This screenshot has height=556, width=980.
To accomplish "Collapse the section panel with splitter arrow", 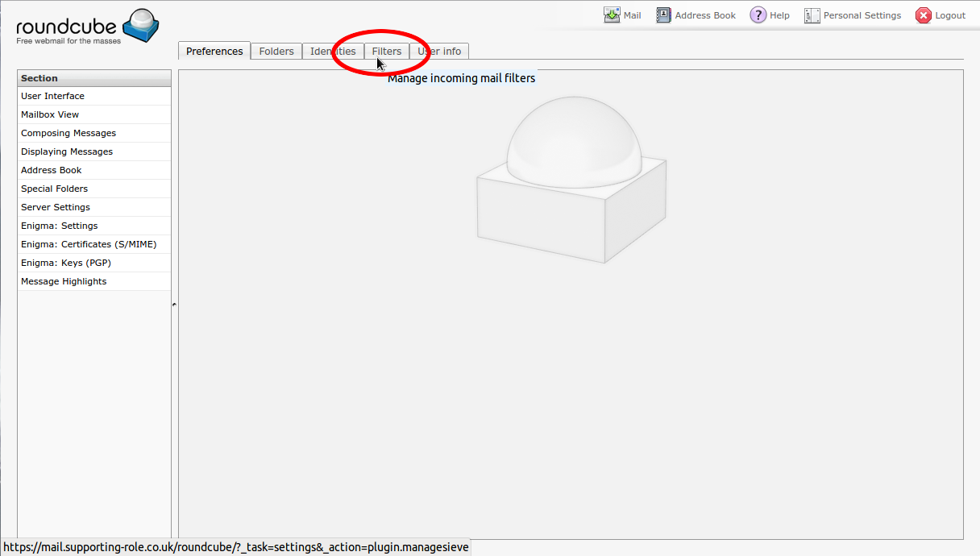I will [174, 305].
